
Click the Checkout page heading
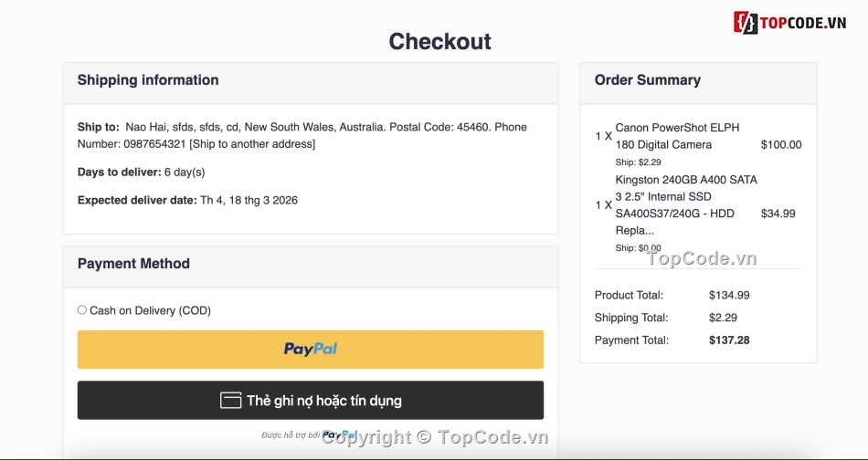click(x=439, y=41)
